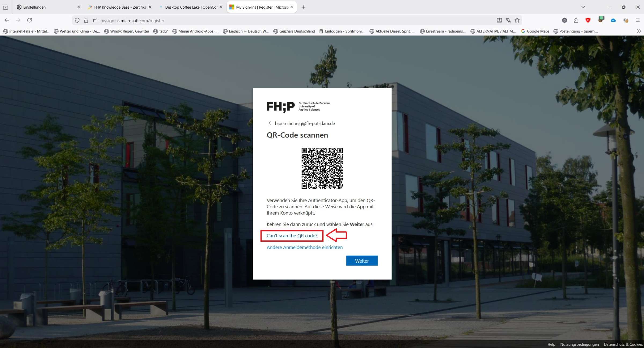Viewport: 644px width, 348px height.
Task: Open the Google Maps bookmark
Action: pos(535,31)
